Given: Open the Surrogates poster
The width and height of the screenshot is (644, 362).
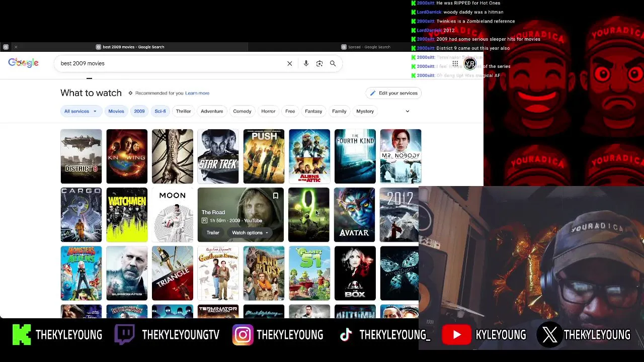Looking at the screenshot, I should pyautogui.click(x=127, y=273).
